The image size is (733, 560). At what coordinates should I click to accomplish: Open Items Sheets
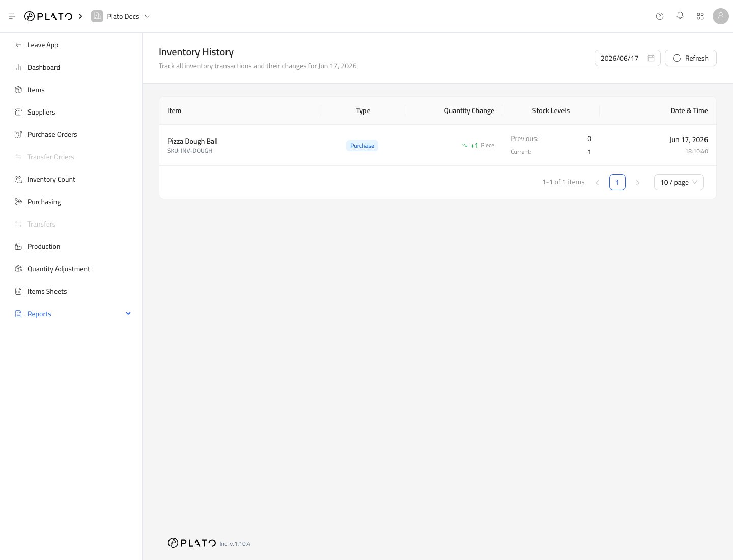pyautogui.click(x=47, y=291)
